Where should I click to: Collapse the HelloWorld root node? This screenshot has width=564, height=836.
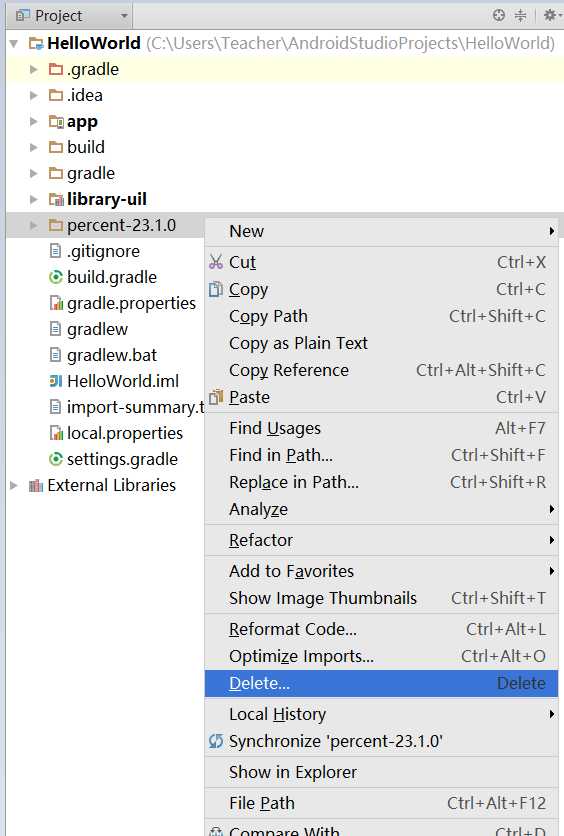(14, 43)
